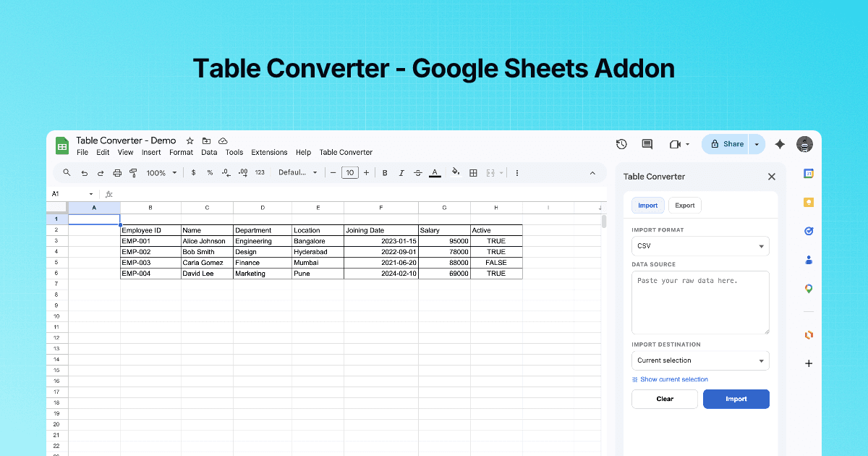Format as percent

pos(210,173)
